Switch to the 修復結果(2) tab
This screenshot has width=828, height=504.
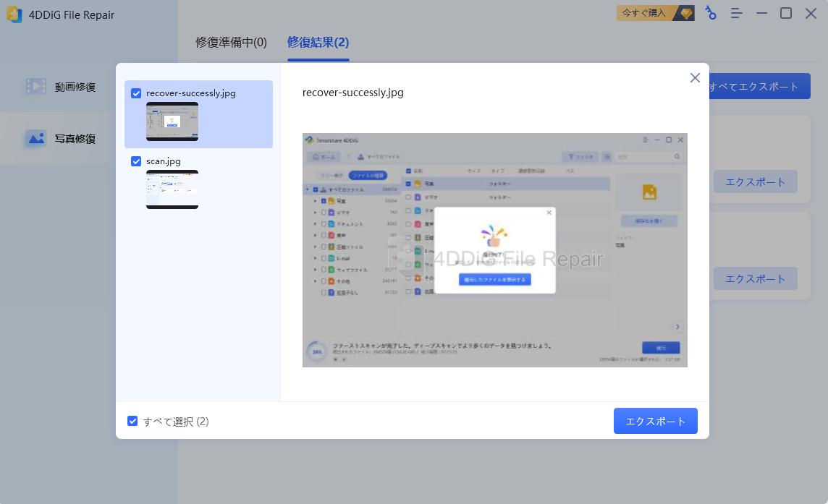tap(318, 43)
